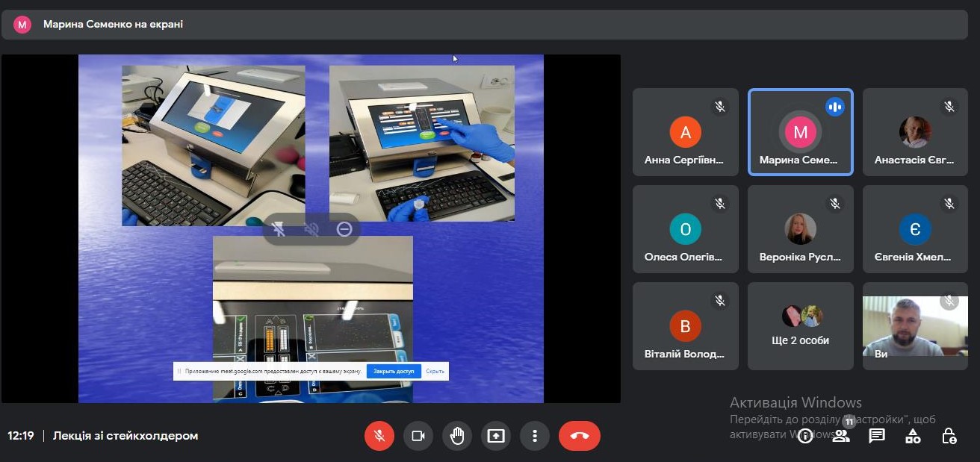980x462 pixels.
Task: Click muted mic icon on Євгенія's tile
Action: pos(949,203)
